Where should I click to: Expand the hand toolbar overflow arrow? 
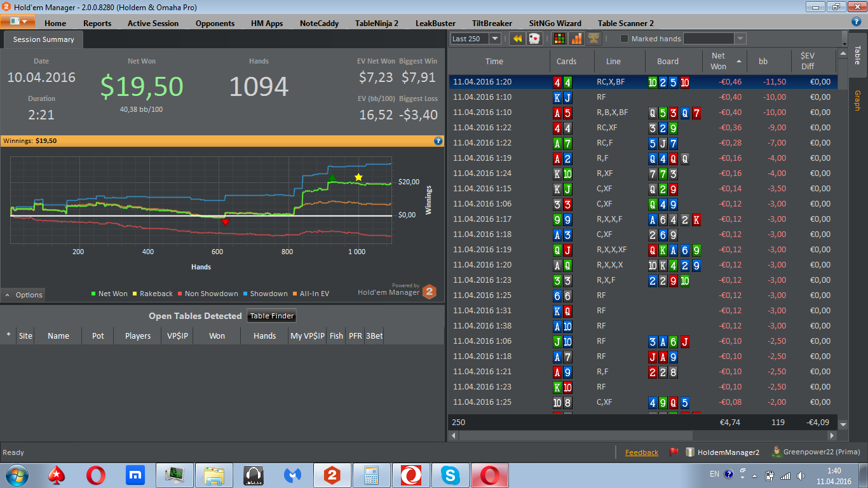[844, 39]
